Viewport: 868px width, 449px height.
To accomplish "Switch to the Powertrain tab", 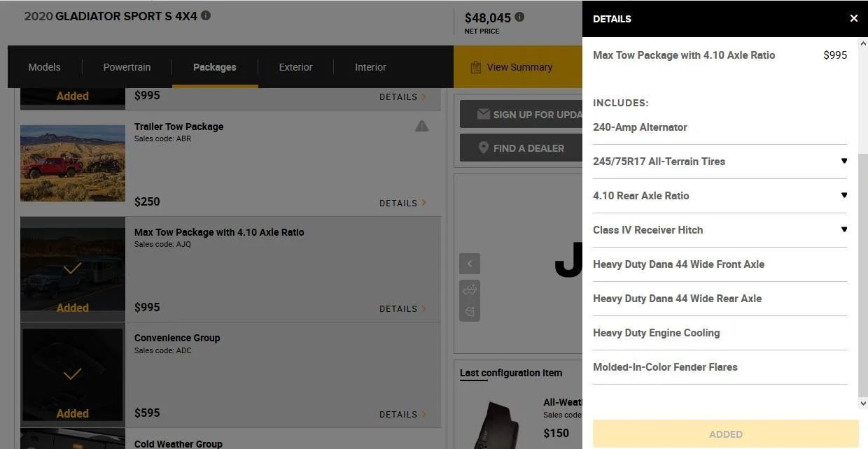I will coord(127,67).
